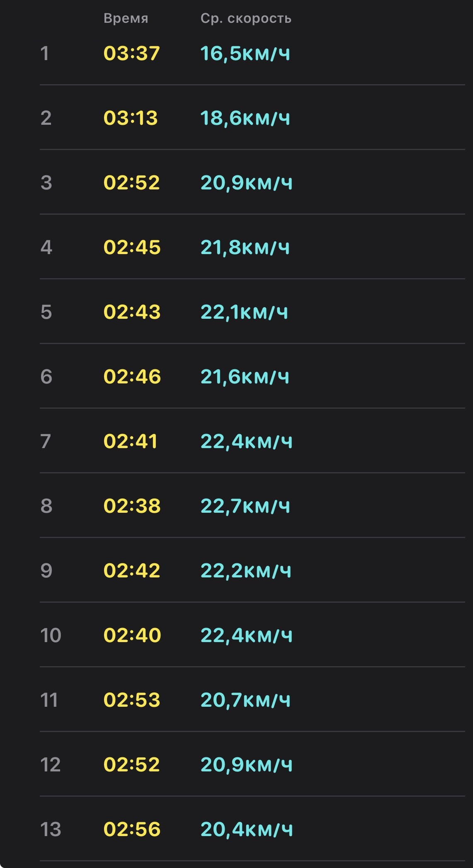Select the 21,6км/ч speed value
The height and width of the screenshot is (868, 473).
click(245, 377)
